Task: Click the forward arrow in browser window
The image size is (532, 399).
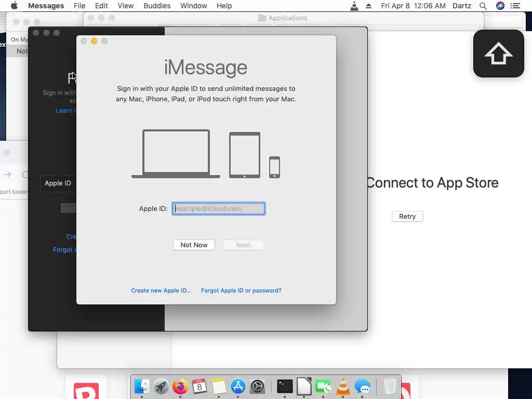Action: click(x=7, y=175)
